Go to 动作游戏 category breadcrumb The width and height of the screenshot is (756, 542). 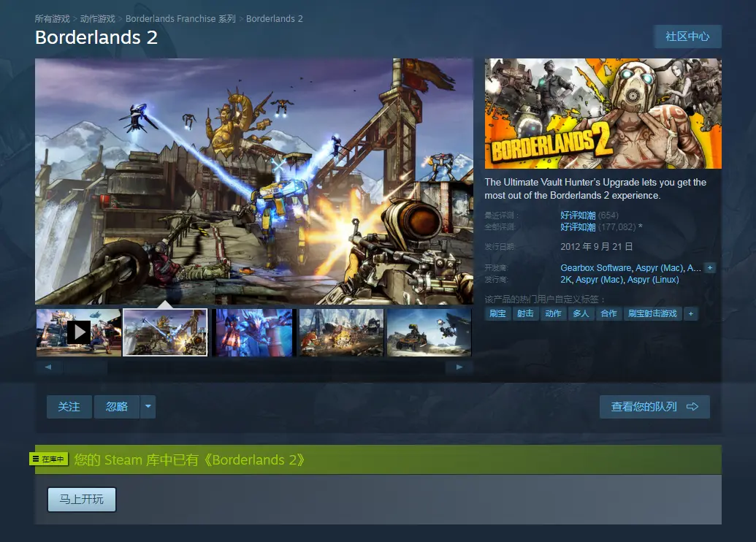[x=97, y=19]
